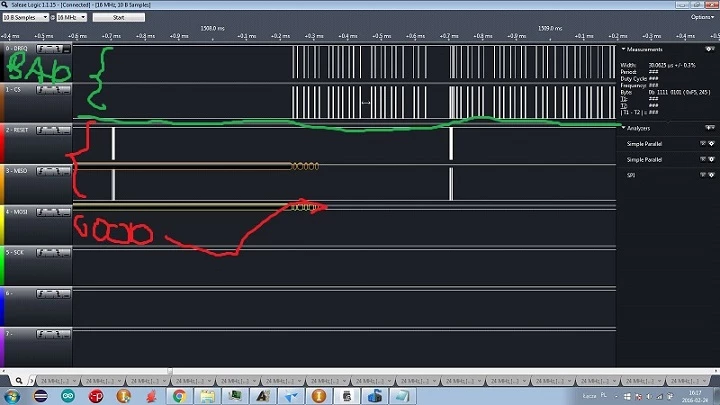The image size is (720, 405).
Task: Click the 1509.0 ms timeline marker
Action: [x=550, y=28]
